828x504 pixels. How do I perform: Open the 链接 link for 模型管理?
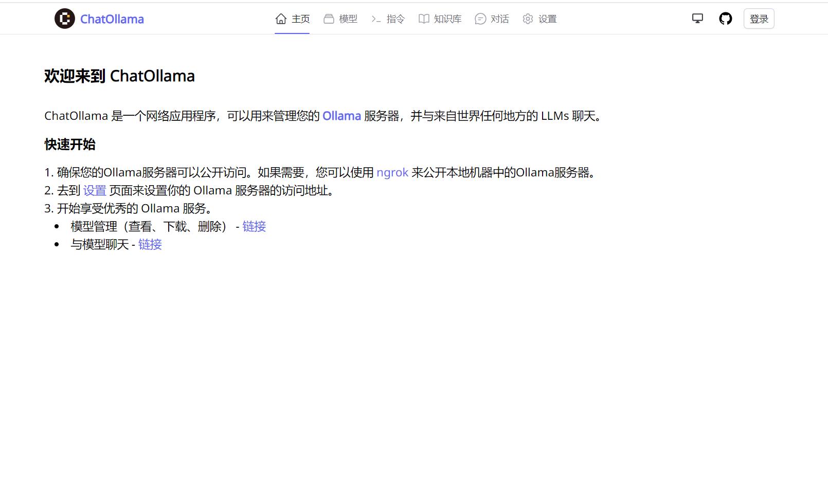coord(254,226)
